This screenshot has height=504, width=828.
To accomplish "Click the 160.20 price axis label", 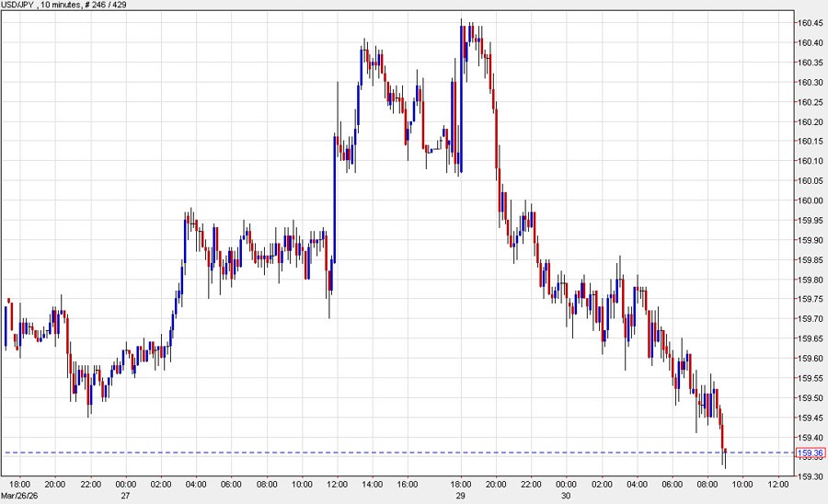I will [810, 122].
